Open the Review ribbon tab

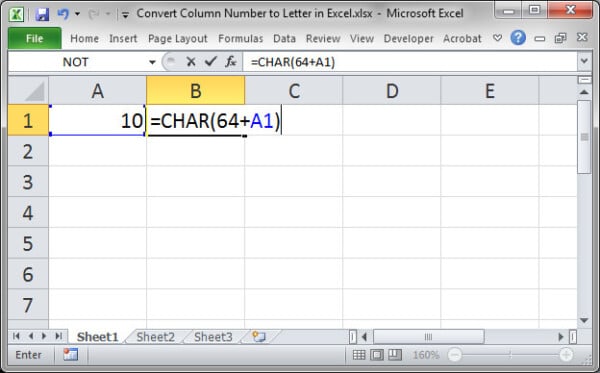pyautogui.click(x=323, y=39)
